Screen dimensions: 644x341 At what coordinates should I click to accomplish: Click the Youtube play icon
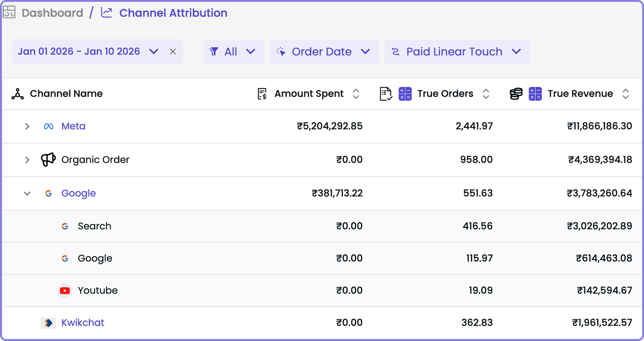[65, 291]
